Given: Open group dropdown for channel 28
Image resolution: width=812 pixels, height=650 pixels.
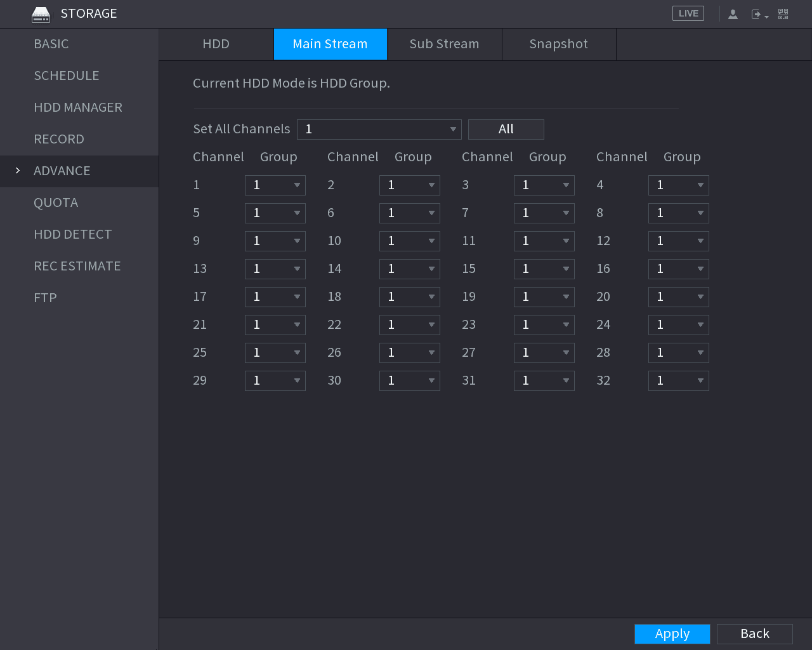Looking at the screenshot, I should click(x=679, y=353).
